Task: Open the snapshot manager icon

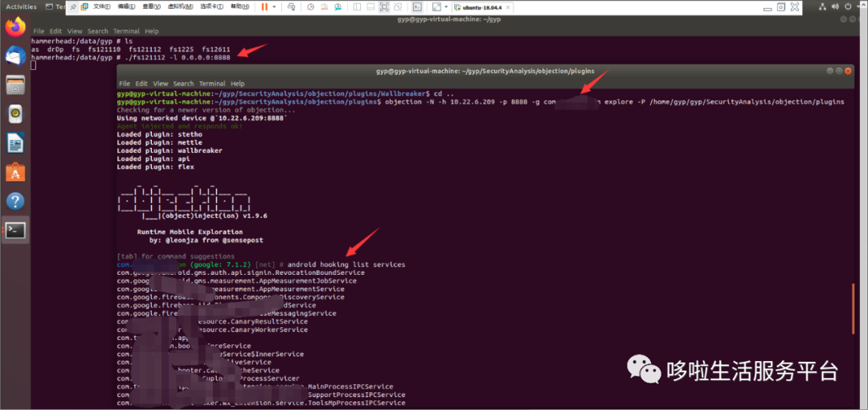Action: click(337, 7)
